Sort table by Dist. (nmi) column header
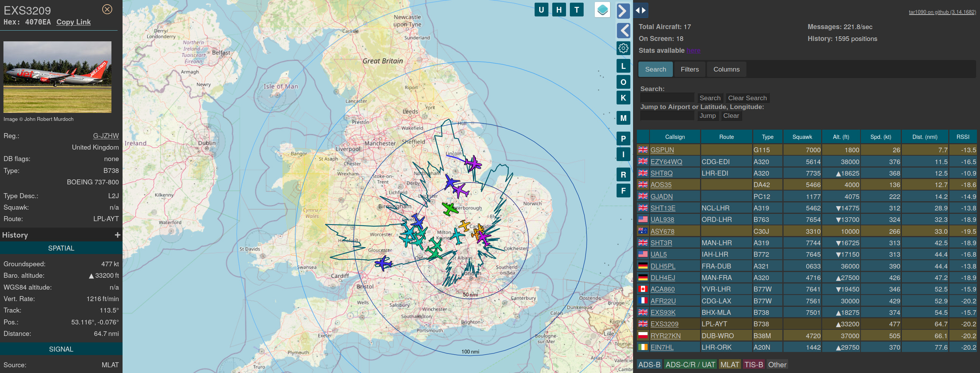The image size is (980, 373). point(925,137)
